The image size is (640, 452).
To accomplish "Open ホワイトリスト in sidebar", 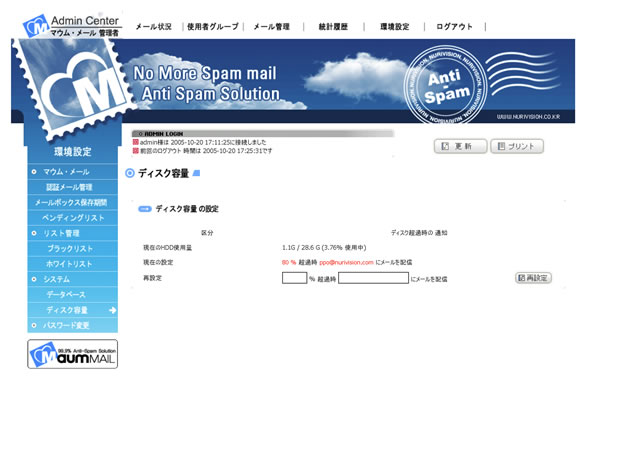I will point(72,264).
